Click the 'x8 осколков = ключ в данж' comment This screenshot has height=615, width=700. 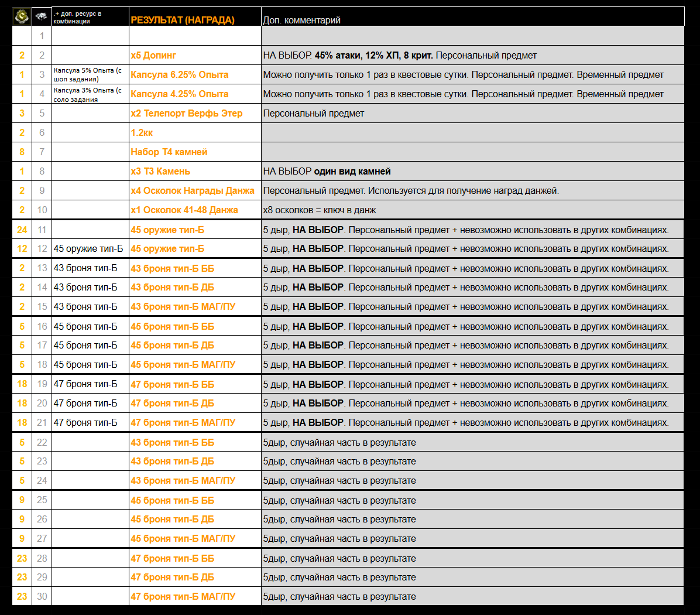[320, 210]
